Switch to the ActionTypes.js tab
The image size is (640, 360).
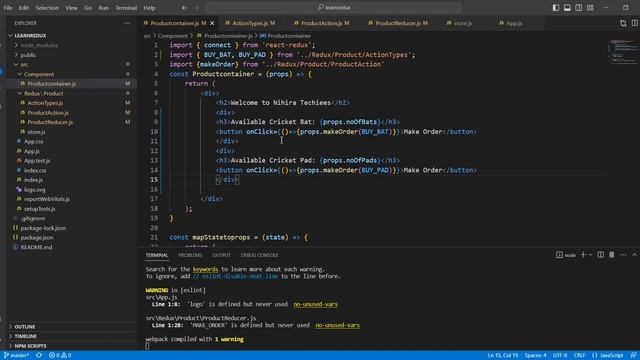coord(249,23)
